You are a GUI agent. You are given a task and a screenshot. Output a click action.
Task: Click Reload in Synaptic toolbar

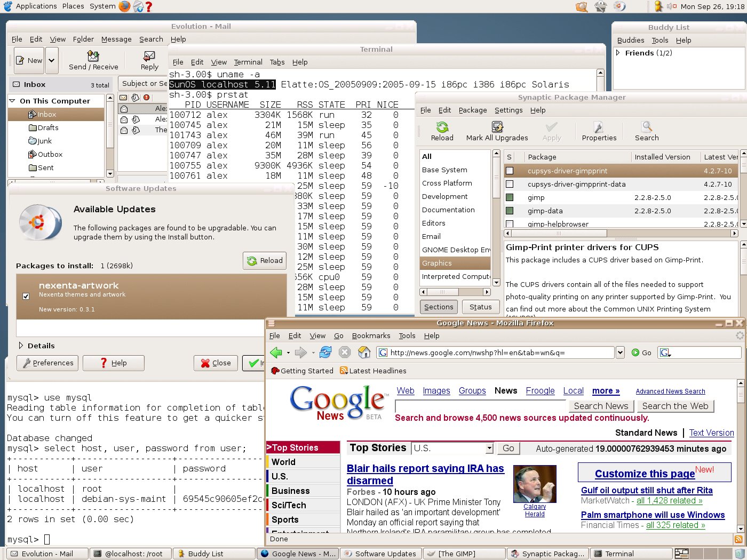442,132
